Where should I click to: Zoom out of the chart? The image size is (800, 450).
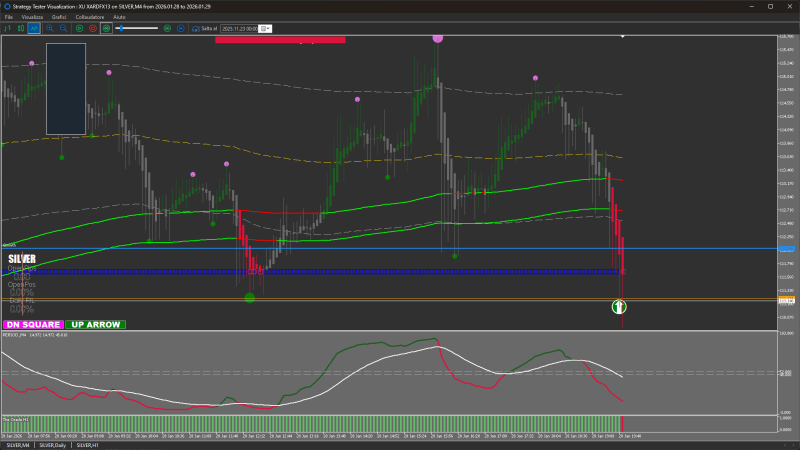(x=63, y=29)
